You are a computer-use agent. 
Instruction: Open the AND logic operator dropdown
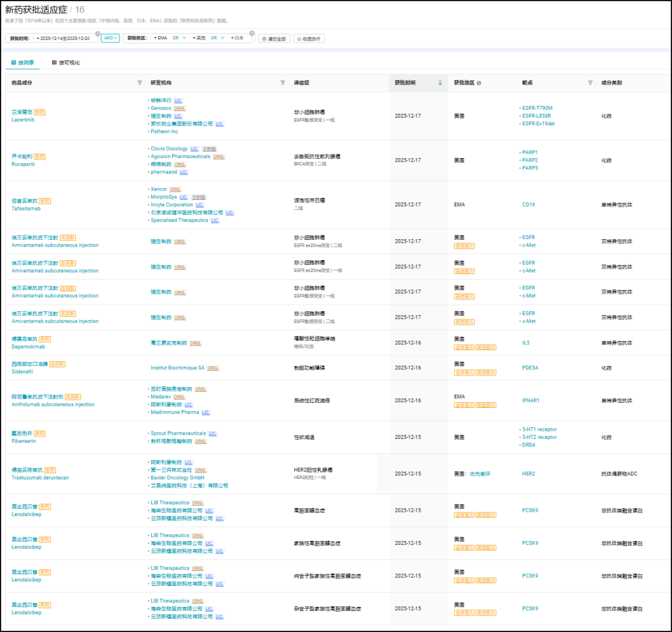tap(110, 38)
